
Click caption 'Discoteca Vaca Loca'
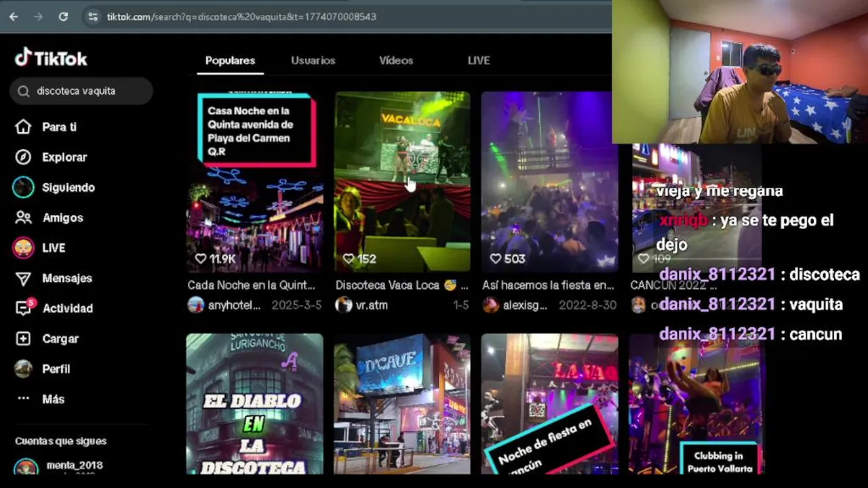pos(388,285)
